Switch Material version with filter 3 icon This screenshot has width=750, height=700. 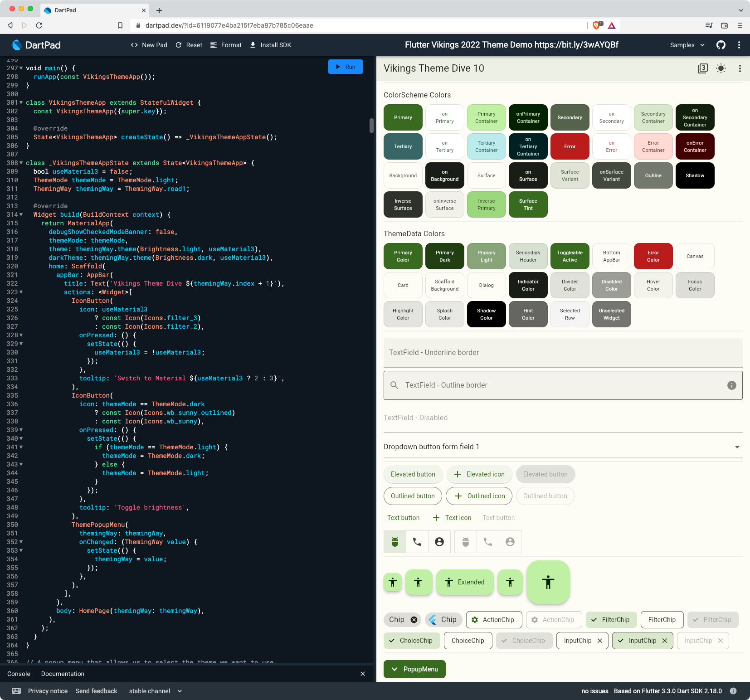(x=702, y=68)
